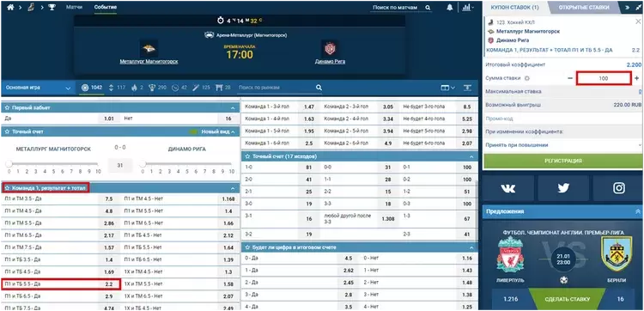Select the trophy filter showing 290
Image resolution: width=644 pixels, height=311 pixels.
(x=157, y=88)
